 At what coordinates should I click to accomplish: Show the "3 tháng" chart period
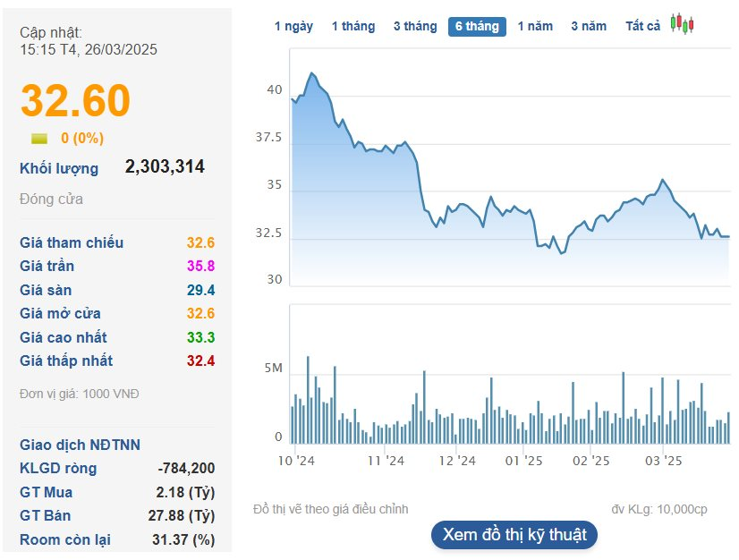tap(415, 27)
